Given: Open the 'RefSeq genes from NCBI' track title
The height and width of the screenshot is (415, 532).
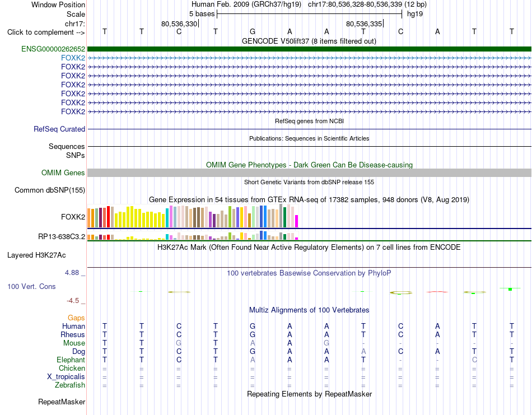Looking at the screenshot, I should tap(309, 121).
